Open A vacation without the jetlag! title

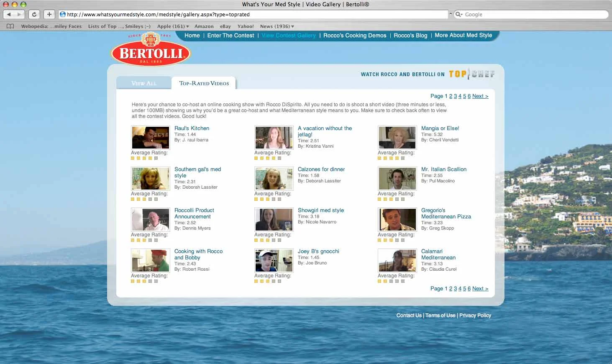click(325, 131)
